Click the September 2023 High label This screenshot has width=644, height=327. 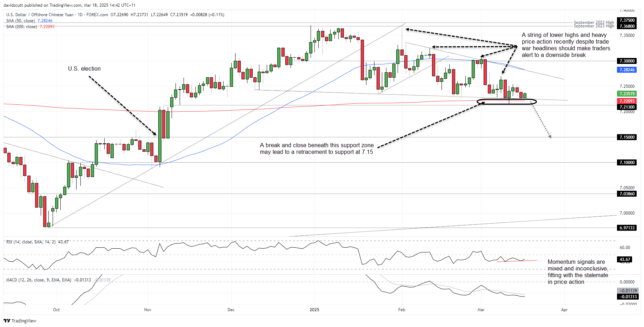tap(594, 26)
